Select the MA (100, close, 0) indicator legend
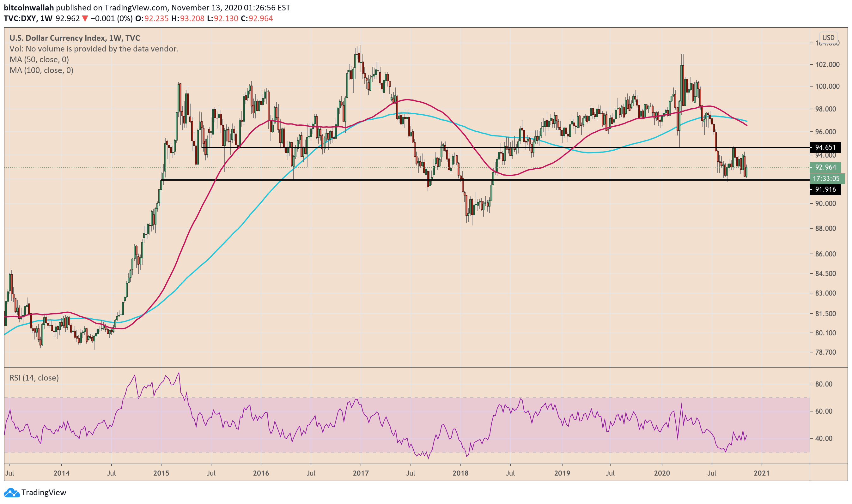 (41, 70)
